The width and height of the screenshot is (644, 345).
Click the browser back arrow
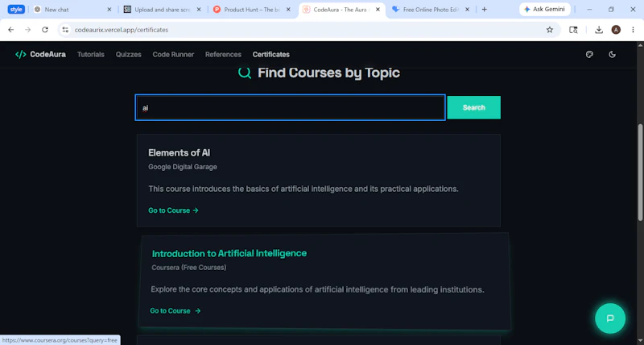11,30
